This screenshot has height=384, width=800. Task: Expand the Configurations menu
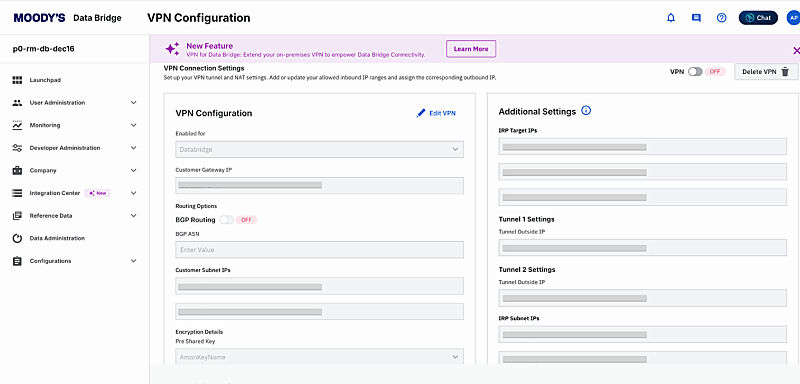click(x=134, y=261)
